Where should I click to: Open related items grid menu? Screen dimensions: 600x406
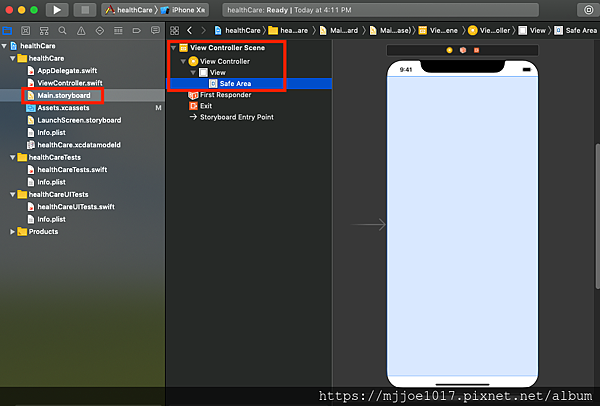(x=174, y=31)
